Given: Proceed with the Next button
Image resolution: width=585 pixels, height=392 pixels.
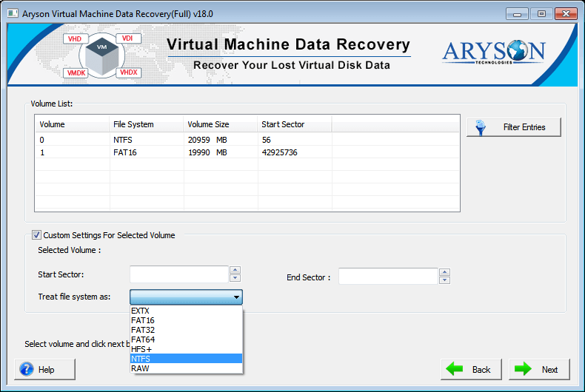Looking at the screenshot, I should 540,369.
